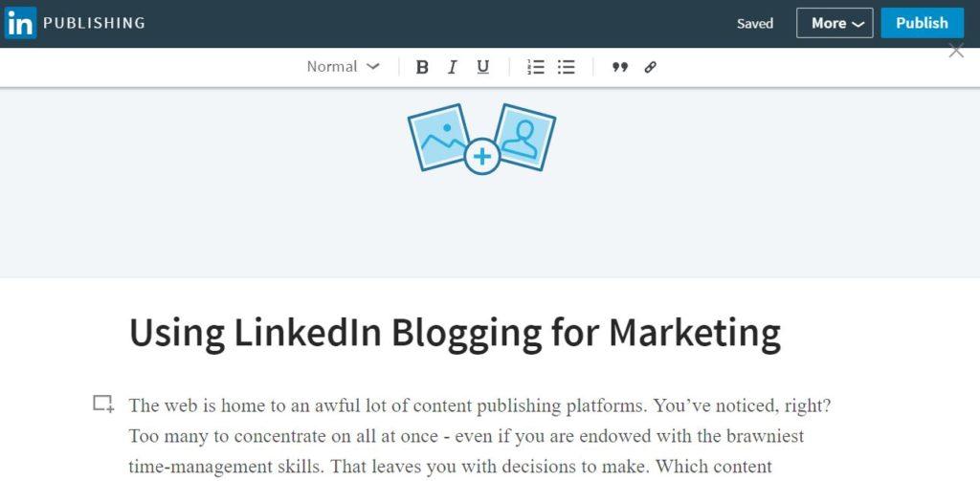Click the LinkedIn logo icon
This screenshot has height=481, width=980.
coord(21,23)
